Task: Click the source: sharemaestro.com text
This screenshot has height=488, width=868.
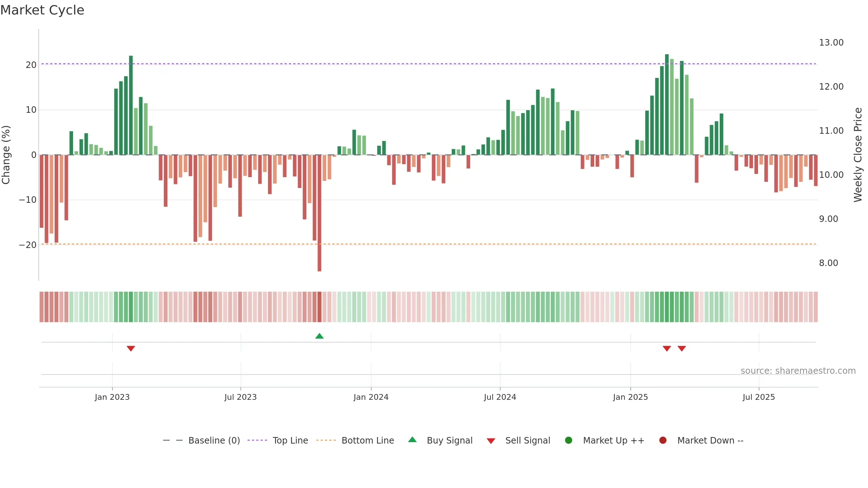Action: [x=798, y=371]
